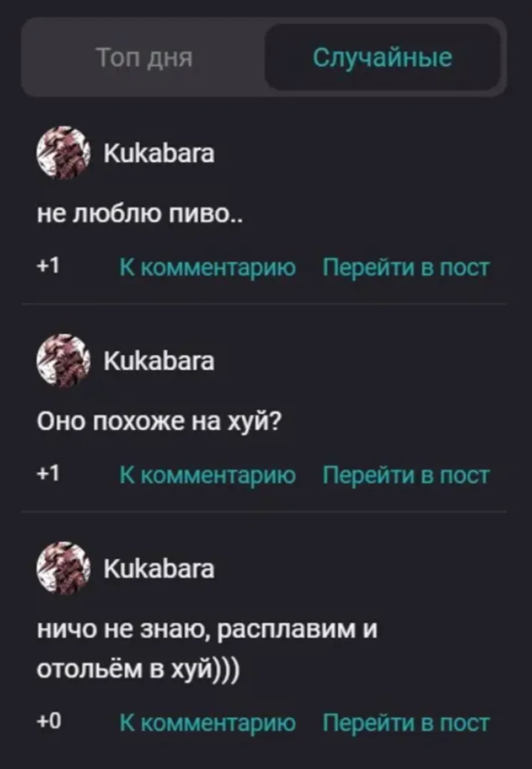Follow К комментарию under the ничо не знаю comment
Screen dimensions: 532x769
(207, 723)
